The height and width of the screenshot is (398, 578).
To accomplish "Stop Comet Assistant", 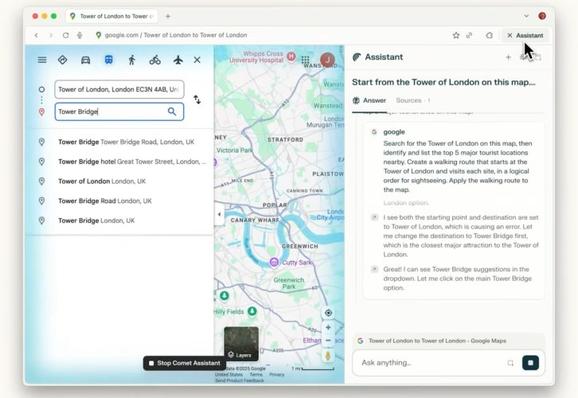I will [184, 363].
